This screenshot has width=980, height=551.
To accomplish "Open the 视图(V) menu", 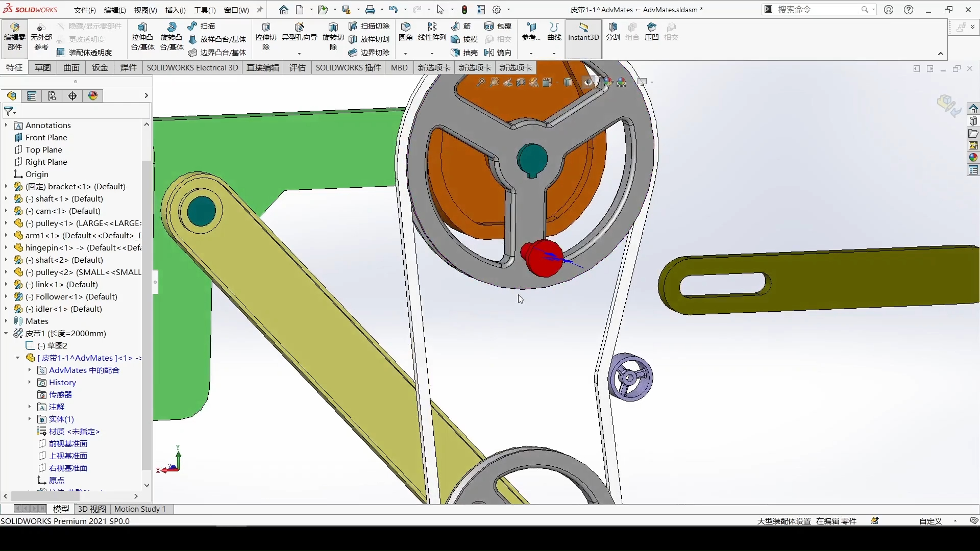I will tap(144, 10).
